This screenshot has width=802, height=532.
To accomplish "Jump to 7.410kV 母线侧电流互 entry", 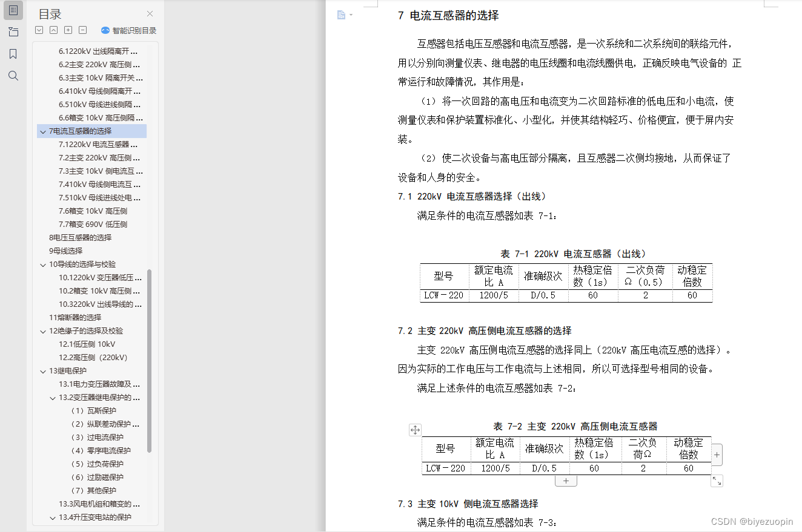I will 99,185.
